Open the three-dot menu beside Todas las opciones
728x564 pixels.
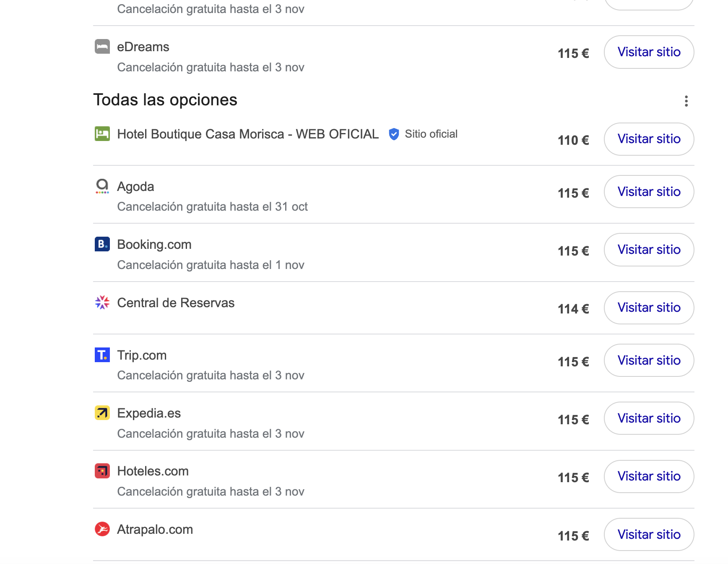pos(686,101)
